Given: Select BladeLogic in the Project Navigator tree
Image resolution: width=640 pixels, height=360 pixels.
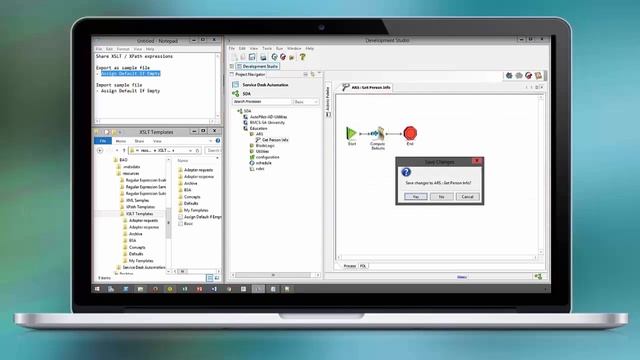Looking at the screenshot, I should [264, 146].
